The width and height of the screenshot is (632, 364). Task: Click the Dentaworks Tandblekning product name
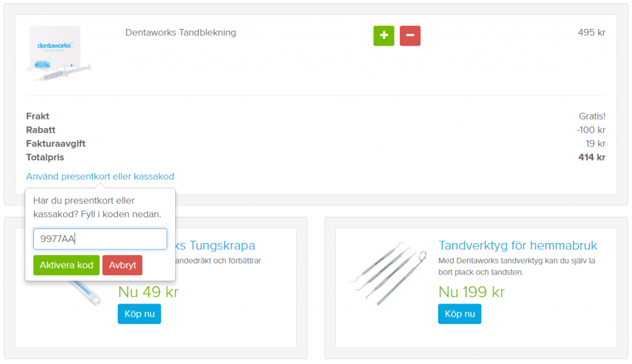(180, 33)
